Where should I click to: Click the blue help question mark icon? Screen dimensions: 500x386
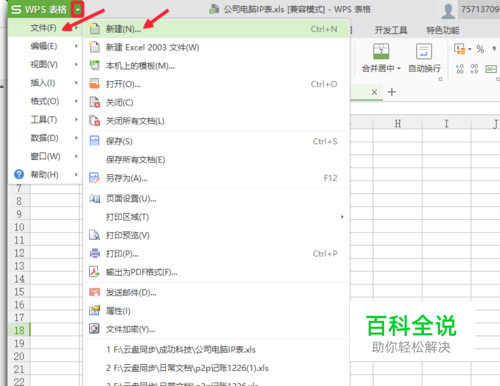(x=19, y=174)
